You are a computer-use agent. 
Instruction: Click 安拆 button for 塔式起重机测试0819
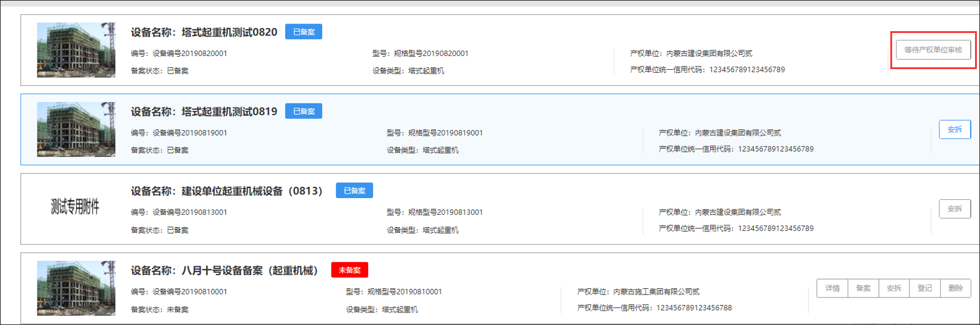[x=954, y=130]
